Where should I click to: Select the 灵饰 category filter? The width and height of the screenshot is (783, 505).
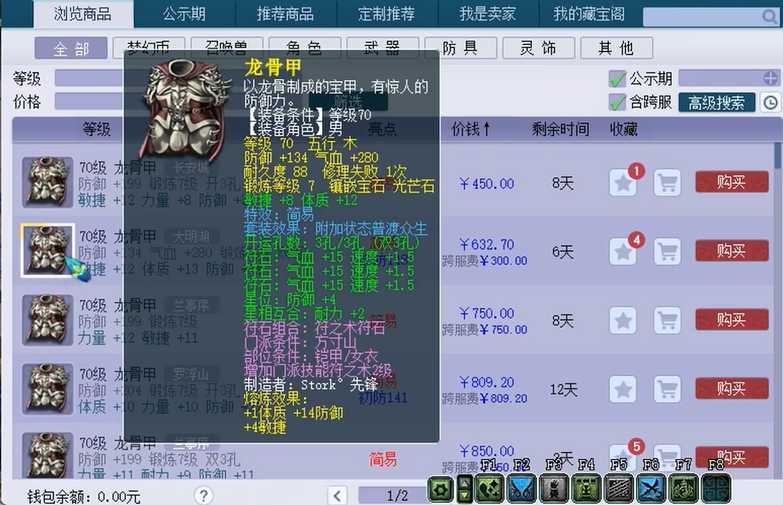[x=538, y=48]
